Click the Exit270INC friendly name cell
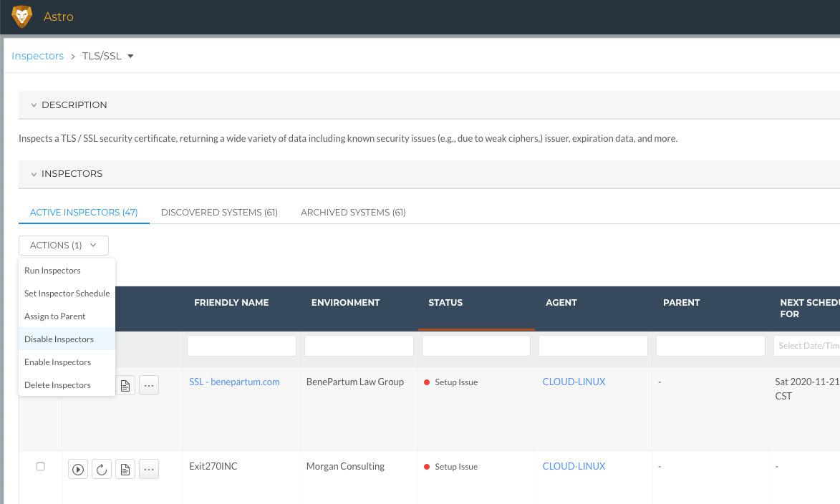This screenshot has height=504, width=840. [x=213, y=466]
